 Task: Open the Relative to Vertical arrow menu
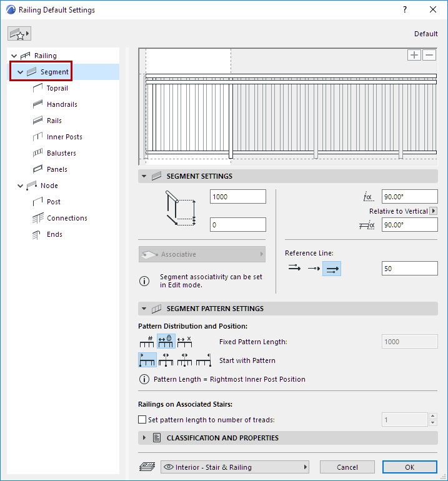433,211
